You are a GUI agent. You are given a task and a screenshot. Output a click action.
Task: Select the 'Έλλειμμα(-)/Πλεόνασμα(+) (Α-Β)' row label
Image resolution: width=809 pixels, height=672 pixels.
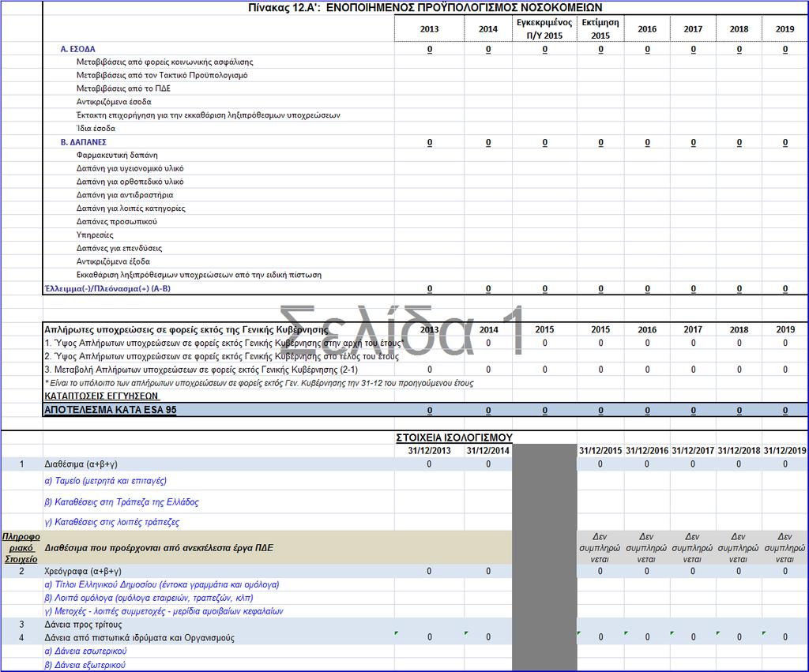[107, 288]
